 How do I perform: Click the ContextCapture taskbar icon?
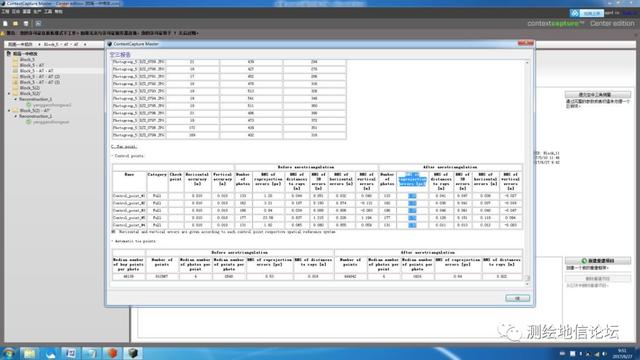coord(133,353)
